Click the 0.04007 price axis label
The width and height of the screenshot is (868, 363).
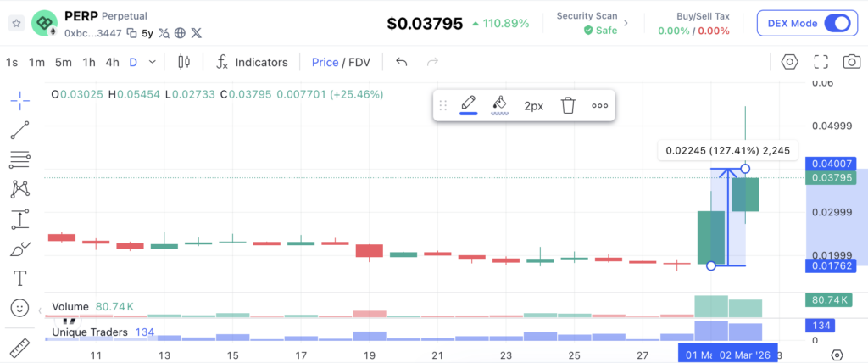pyautogui.click(x=831, y=164)
